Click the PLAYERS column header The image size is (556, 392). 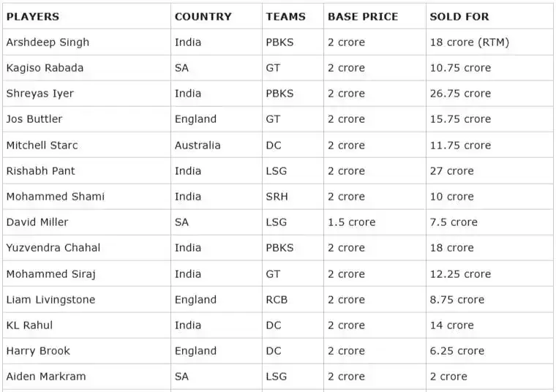(x=33, y=16)
